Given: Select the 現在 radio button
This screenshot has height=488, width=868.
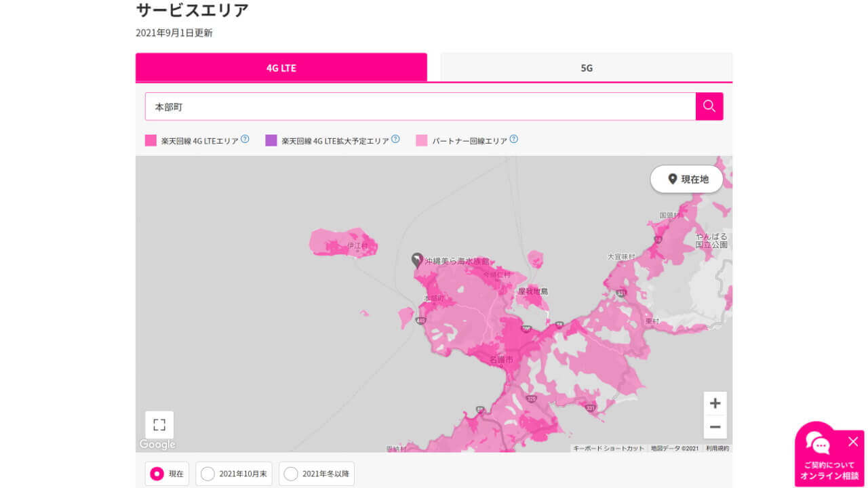Looking at the screenshot, I should [155, 474].
